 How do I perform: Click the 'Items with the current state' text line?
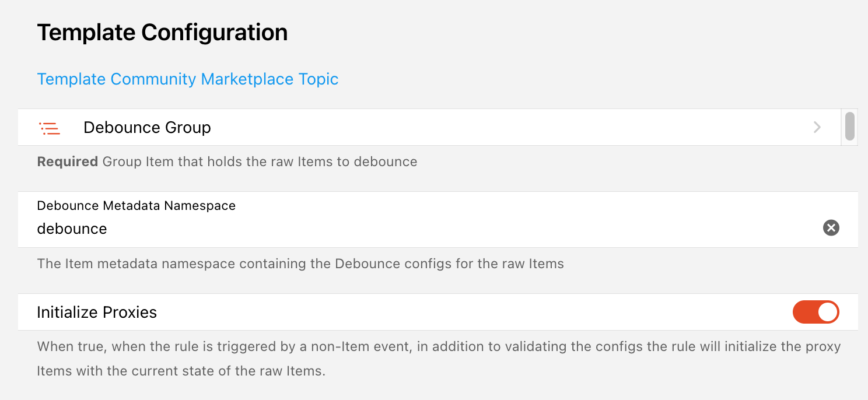tap(181, 371)
